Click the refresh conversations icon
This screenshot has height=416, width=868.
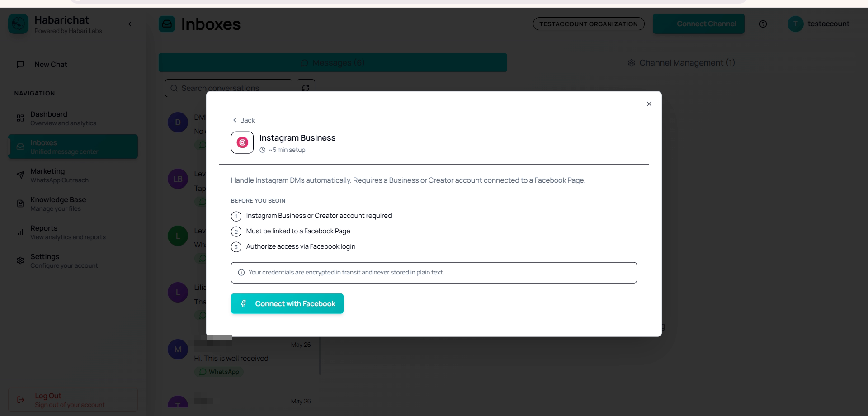pyautogui.click(x=306, y=88)
